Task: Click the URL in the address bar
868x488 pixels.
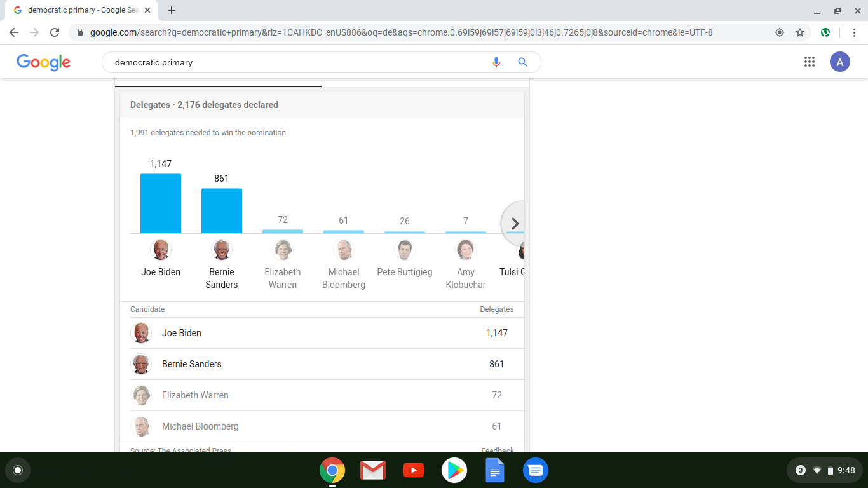Action: point(402,32)
